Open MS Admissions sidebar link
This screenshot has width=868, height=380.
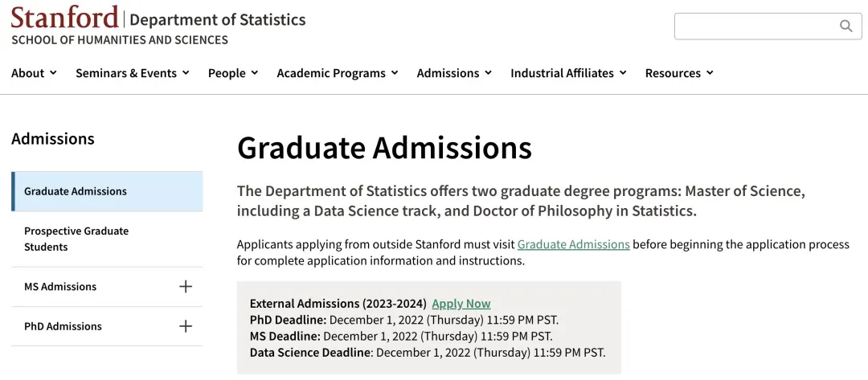tap(60, 287)
